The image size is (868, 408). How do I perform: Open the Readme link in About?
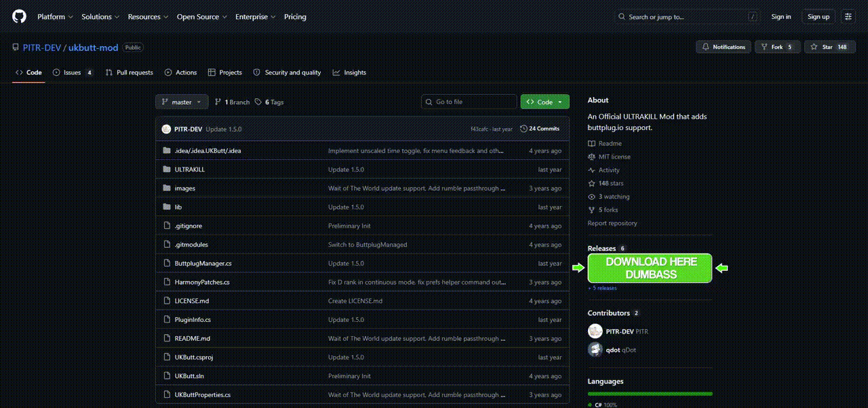coord(605,144)
